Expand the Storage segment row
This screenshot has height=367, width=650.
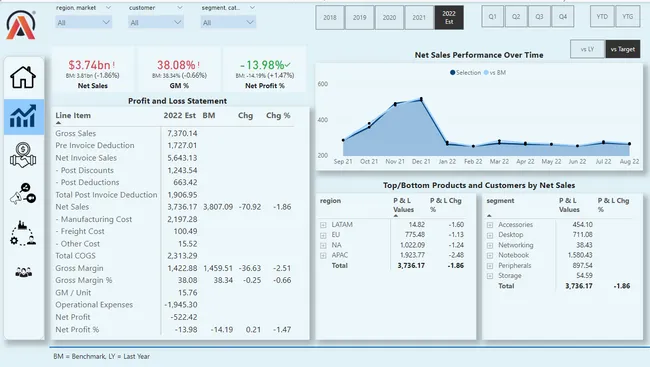point(490,276)
